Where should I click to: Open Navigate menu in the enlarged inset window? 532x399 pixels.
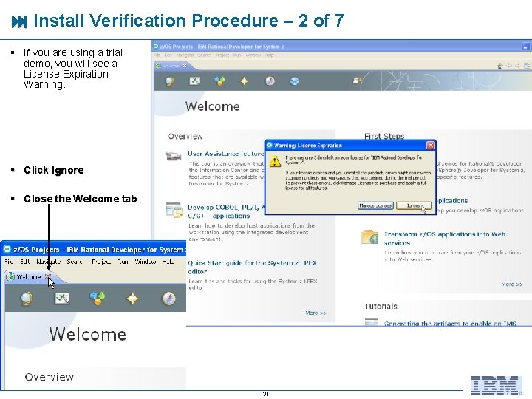[49, 262]
